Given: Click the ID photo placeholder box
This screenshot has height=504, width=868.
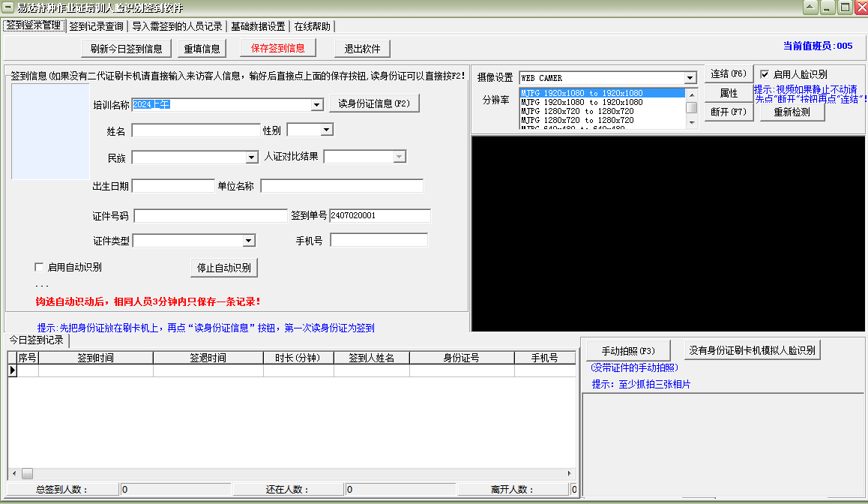Looking at the screenshot, I should pos(50,131).
